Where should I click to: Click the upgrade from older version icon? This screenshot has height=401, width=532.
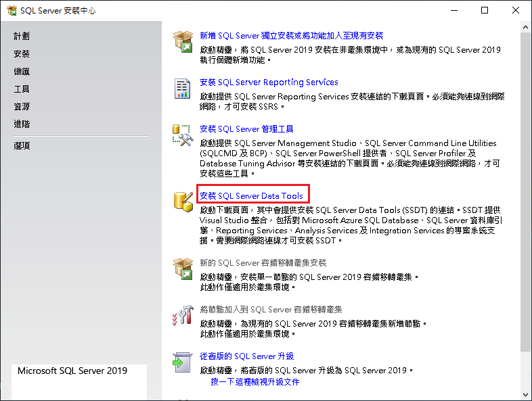click(183, 362)
